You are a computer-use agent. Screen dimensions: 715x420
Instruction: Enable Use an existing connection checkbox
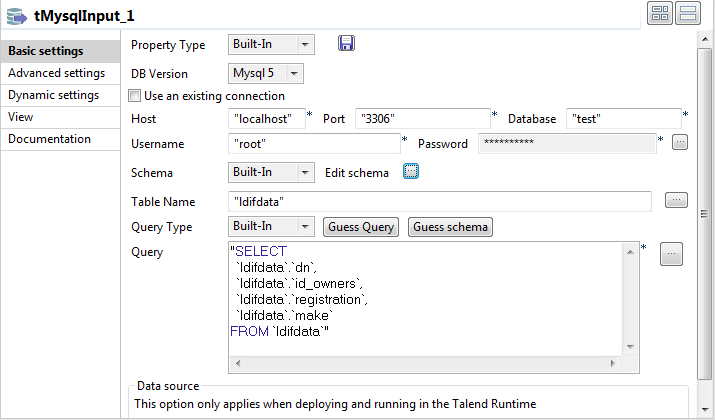click(135, 96)
